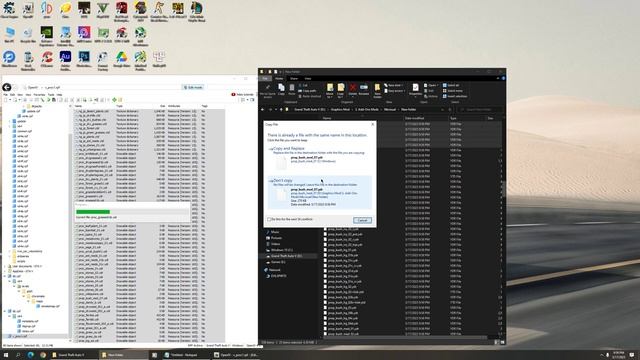
Task: Select 'common.rpf' in OpenIV tree
Action: tap(24, 131)
